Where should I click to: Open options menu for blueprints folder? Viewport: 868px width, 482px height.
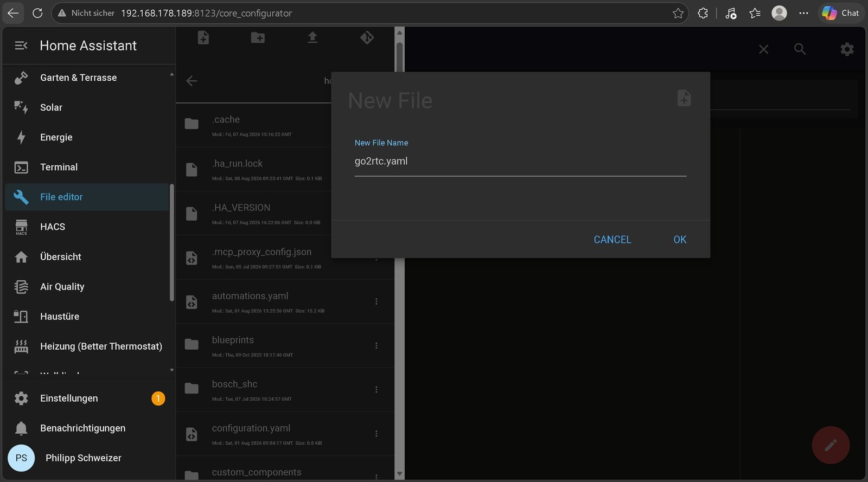click(x=376, y=345)
